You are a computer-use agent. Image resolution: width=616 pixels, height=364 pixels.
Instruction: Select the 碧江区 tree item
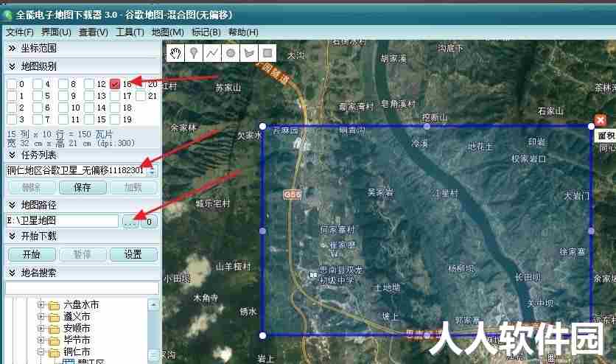point(91,362)
